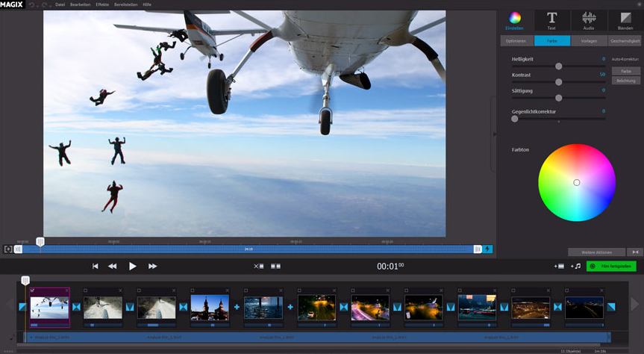Tick the checkbox on the church clip
644x354 pixels.
pyautogui.click(x=193, y=291)
